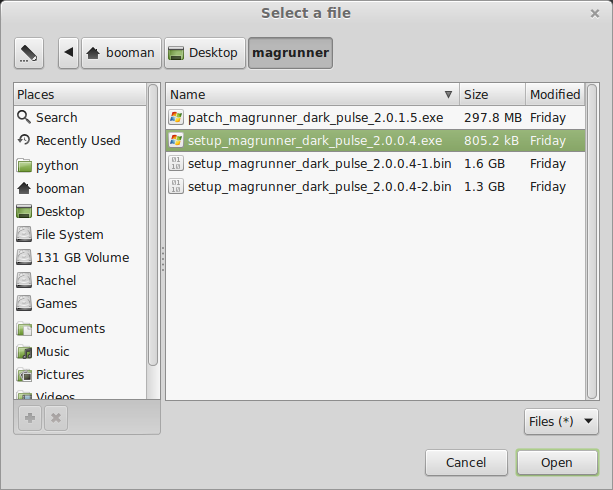Click exe icon of the patch file

(x=176, y=117)
